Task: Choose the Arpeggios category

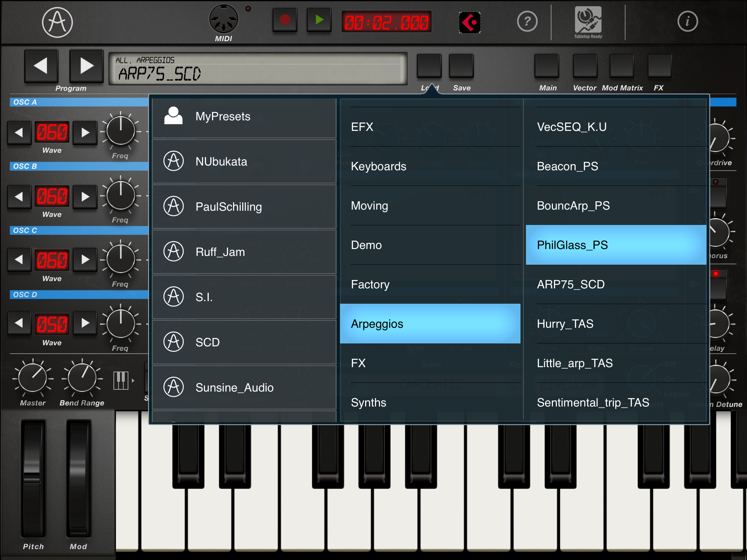Action: coord(430,324)
